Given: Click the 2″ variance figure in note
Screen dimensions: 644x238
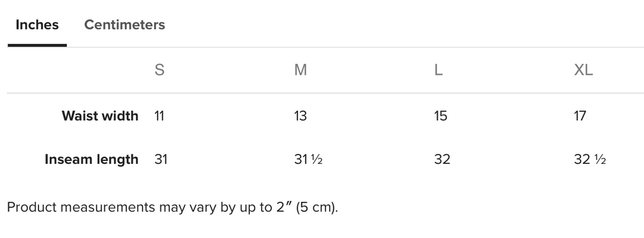Looking at the screenshot, I should click(284, 207).
